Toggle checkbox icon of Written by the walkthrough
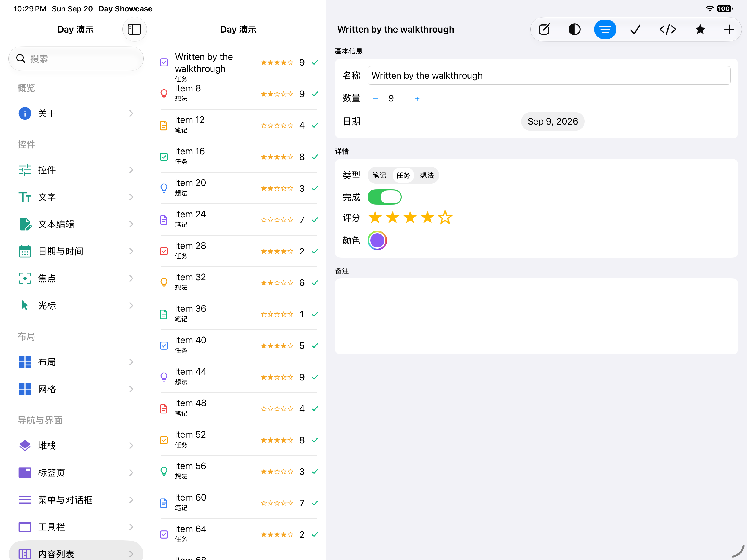The height and width of the screenshot is (560, 747). 164,62
